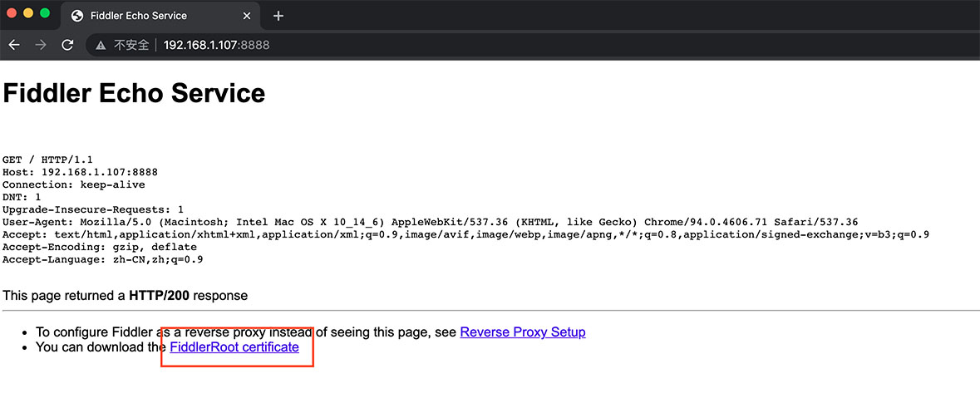The width and height of the screenshot is (980, 408).
Task: Click the globe favicon on the tab
Action: (x=77, y=16)
